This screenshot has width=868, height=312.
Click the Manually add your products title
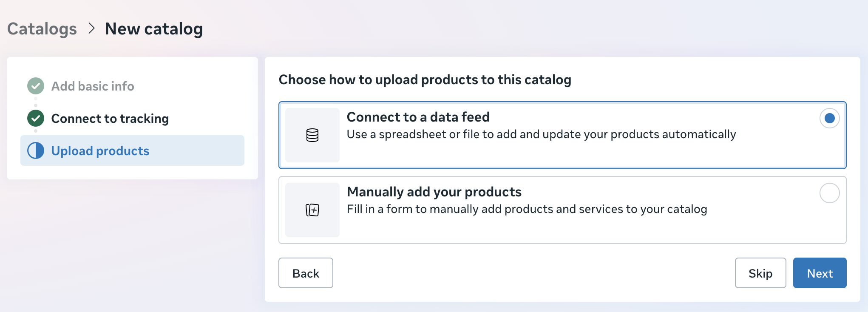coord(434,192)
